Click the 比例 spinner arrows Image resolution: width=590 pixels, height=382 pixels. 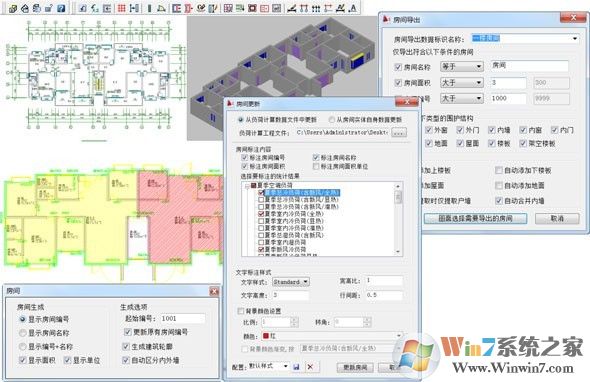[x=295, y=322]
